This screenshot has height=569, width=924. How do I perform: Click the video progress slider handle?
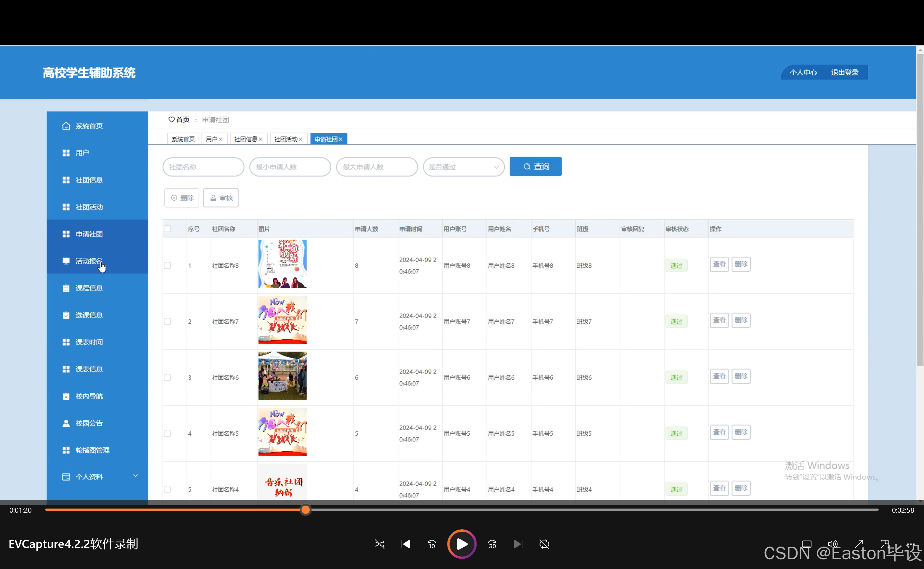(305, 510)
